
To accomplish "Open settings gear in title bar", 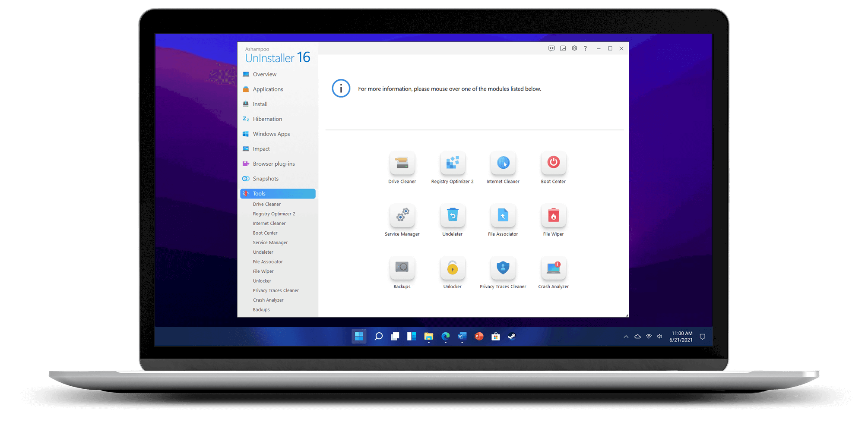I will [574, 48].
